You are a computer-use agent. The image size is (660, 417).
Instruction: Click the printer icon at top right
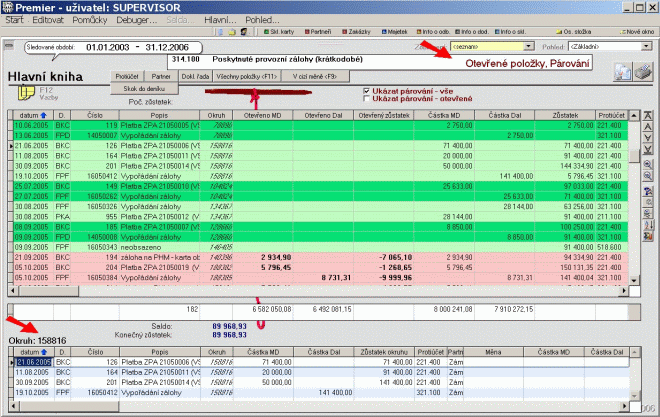(x=644, y=72)
